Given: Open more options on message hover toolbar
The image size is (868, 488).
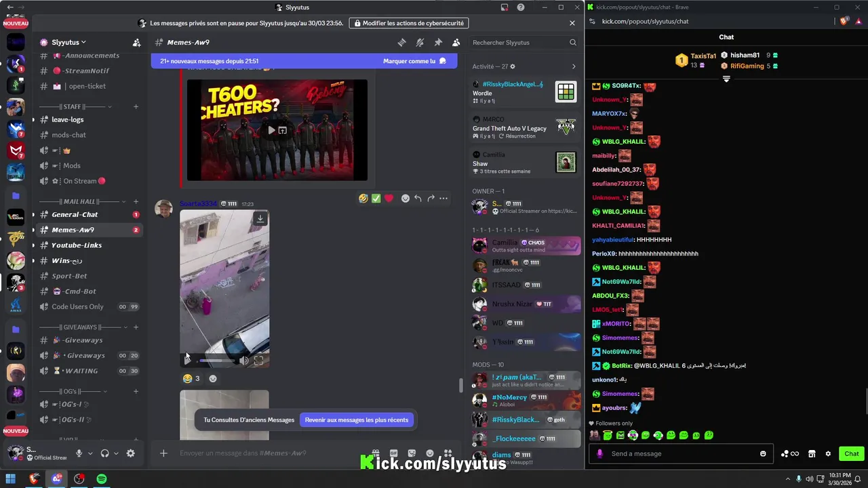Looking at the screenshot, I should [443, 199].
